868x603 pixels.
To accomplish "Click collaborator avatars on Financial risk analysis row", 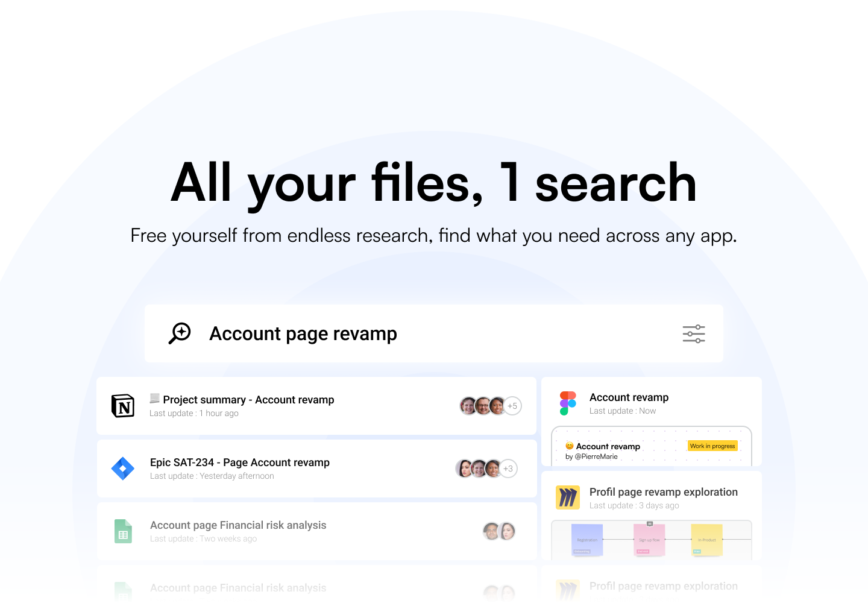I will [499, 531].
